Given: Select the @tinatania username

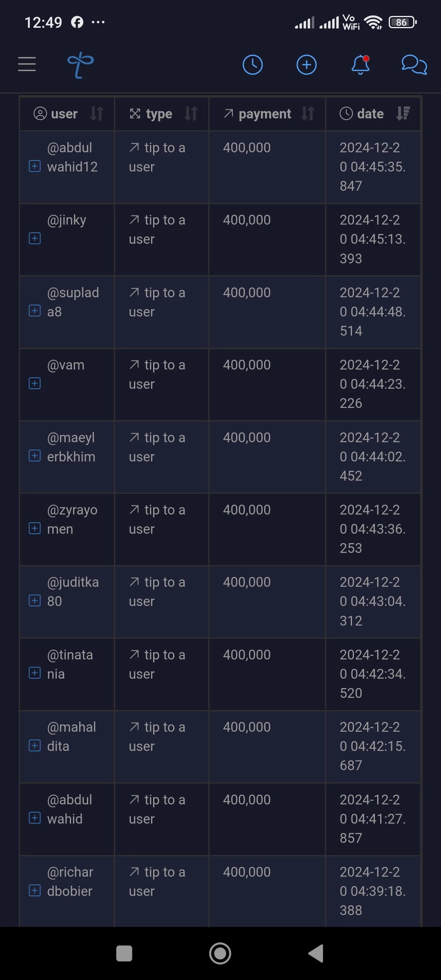Looking at the screenshot, I should (70, 664).
